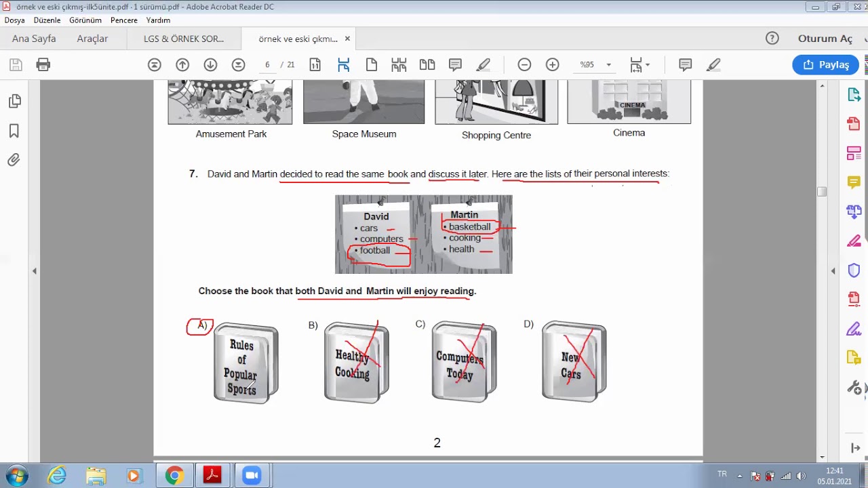Click the Paylaş share button

point(825,64)
